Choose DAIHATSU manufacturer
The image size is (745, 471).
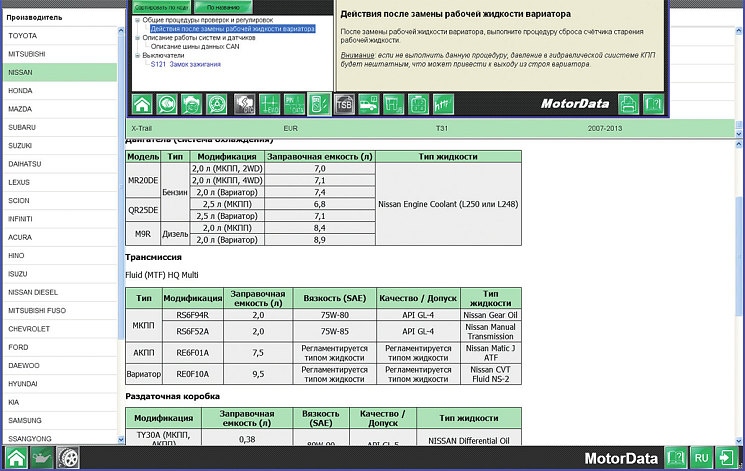coord(60,164)
